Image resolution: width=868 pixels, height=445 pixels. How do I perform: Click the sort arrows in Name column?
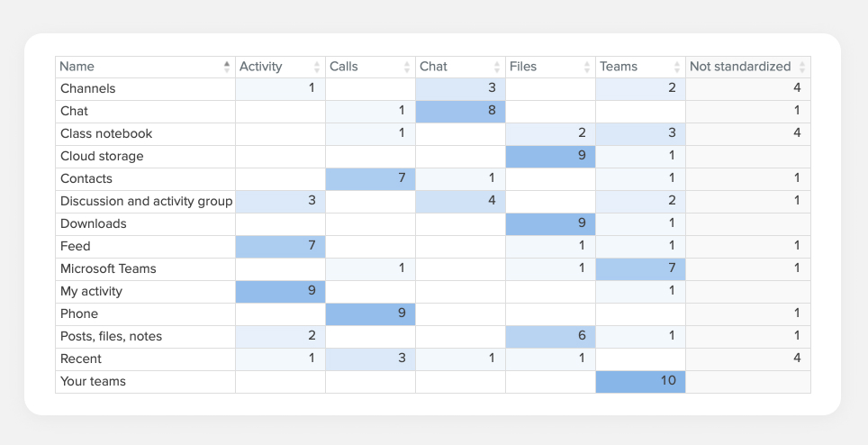226,67
